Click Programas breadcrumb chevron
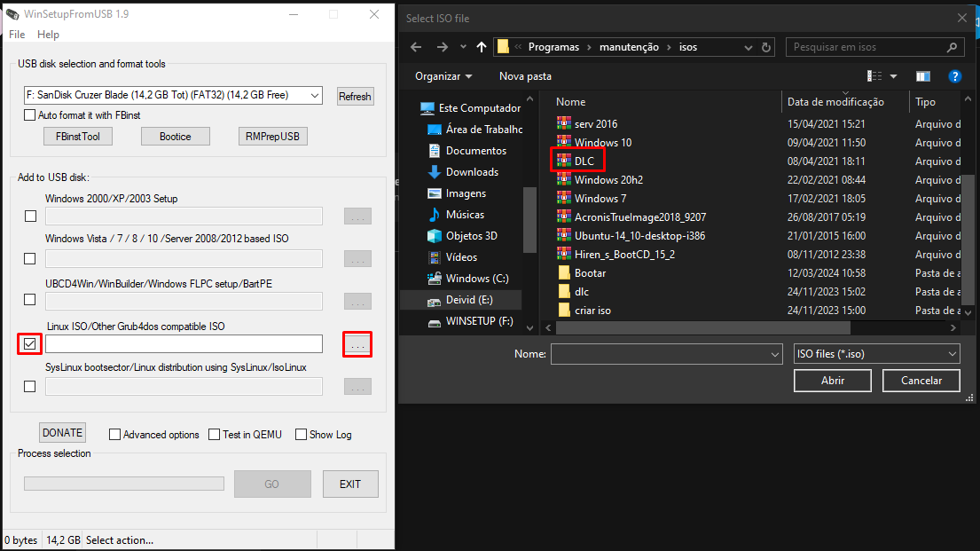 point(589,47)
